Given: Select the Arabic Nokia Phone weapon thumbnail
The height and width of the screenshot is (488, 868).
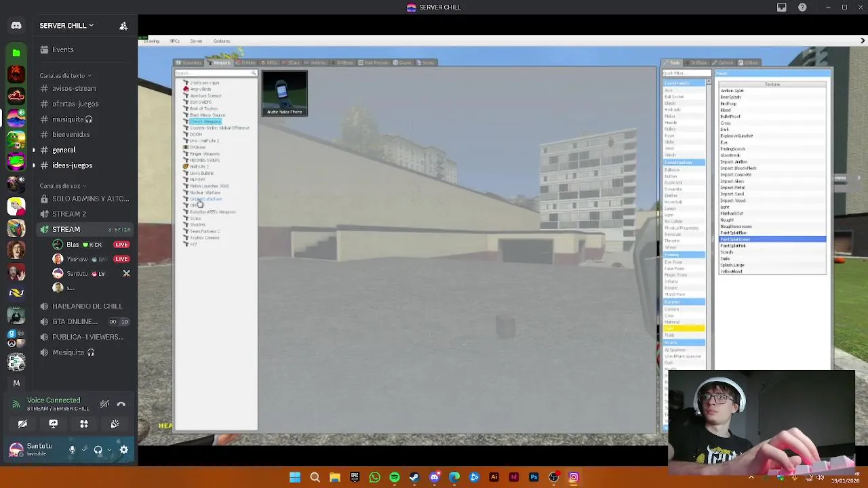Looking at the screenshot, I should [285, 94].
